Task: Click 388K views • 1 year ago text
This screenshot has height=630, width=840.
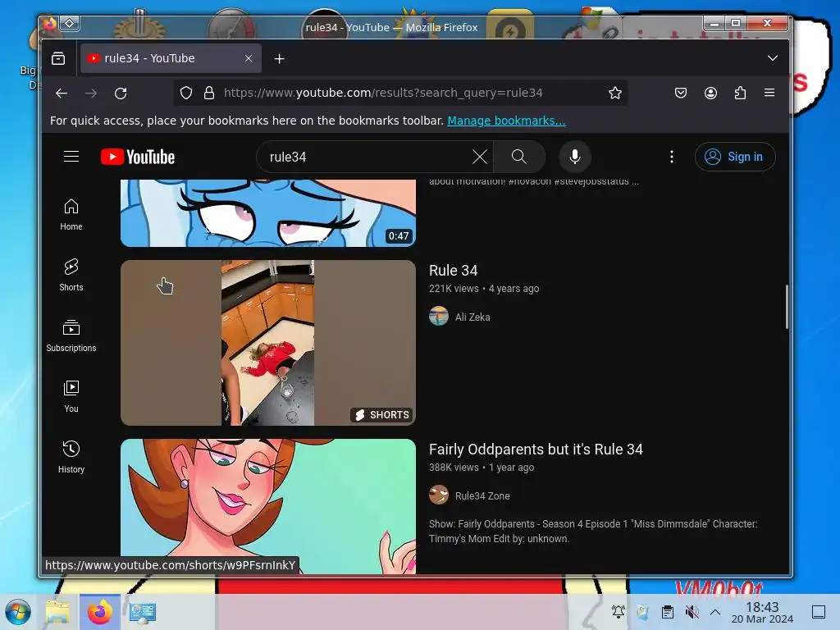Action: click(x=481, y=468)
